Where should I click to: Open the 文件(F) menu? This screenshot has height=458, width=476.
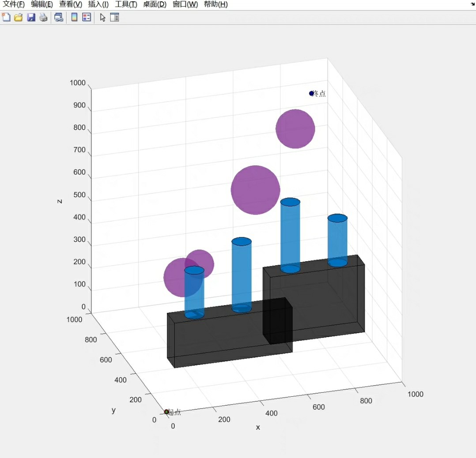pyautogui.click(x=14, y=4)
